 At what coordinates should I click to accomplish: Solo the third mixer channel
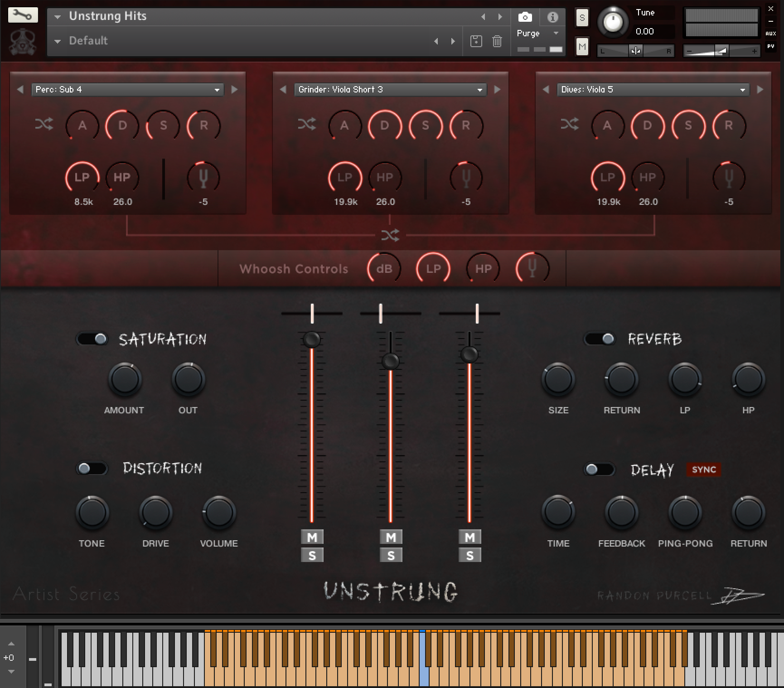470,555
